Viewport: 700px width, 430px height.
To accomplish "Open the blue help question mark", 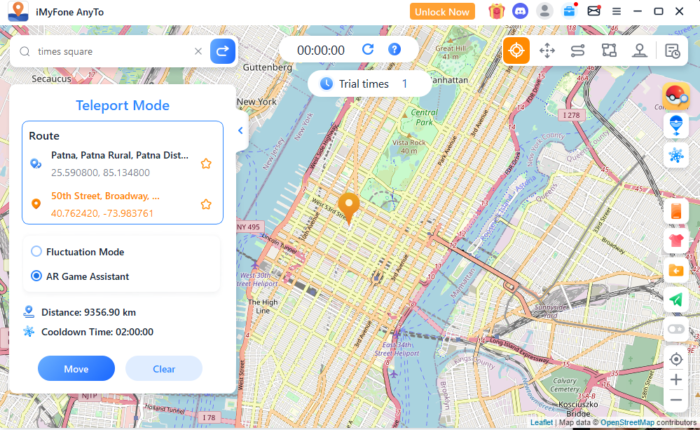I will (394, 49).
